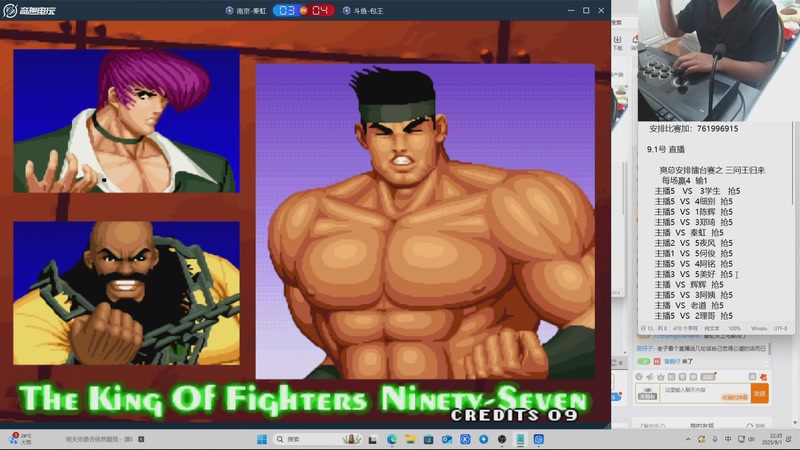Viewport: 800px width, 450px height.
Task: Open File Explorer from taskbar
Action: [x=410, y=439]
